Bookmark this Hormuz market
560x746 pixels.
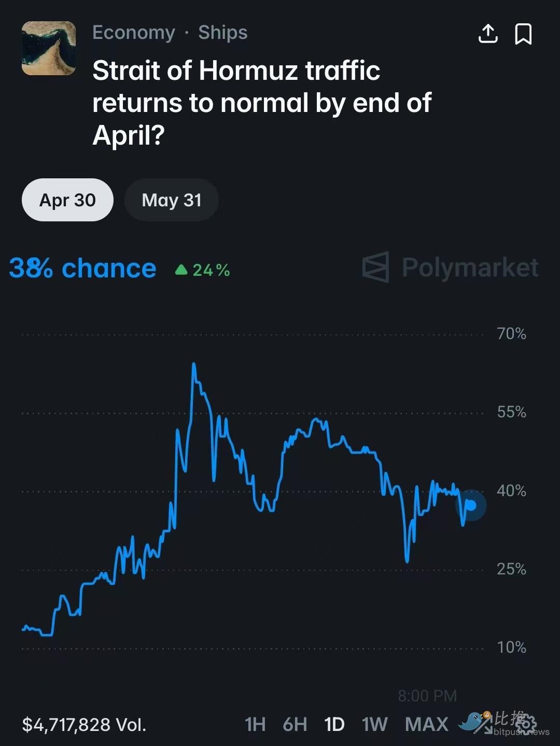pyautogui.click(x=523, y=34)
